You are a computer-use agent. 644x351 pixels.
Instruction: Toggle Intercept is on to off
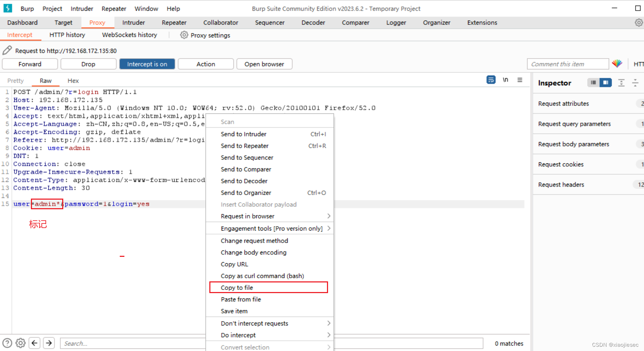(x=147, y=64)
